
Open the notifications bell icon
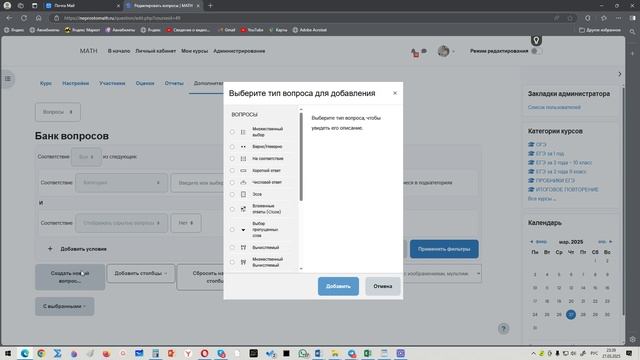415,53
